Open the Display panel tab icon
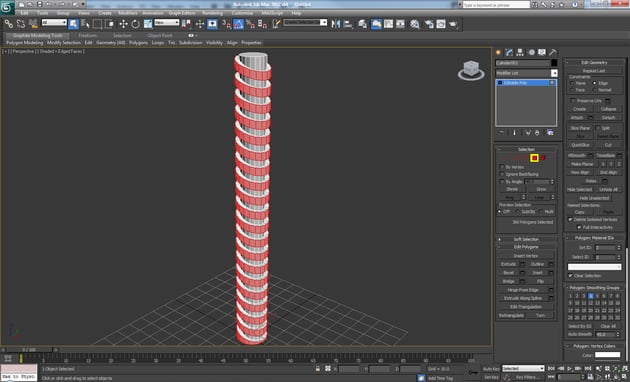The height and width of the screenshot is (382, 630). pyautogui.click(x=542, y=52)
